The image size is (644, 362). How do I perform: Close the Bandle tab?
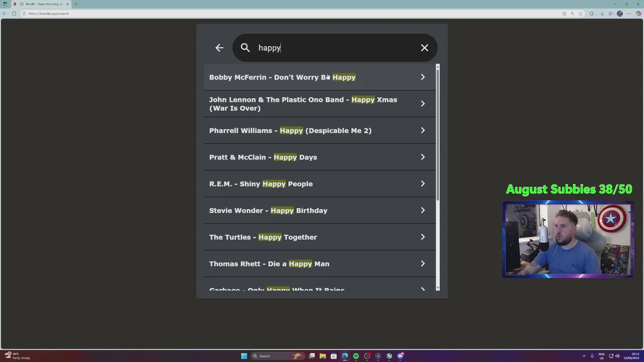[67, 4]
